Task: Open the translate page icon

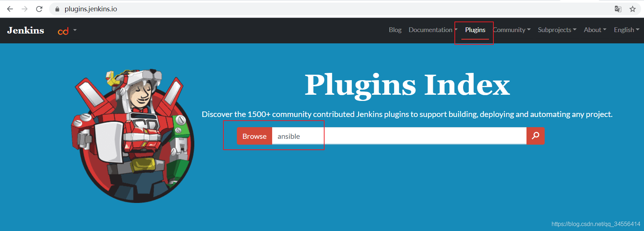Action: pyautogui.click(x=618, y=9)
